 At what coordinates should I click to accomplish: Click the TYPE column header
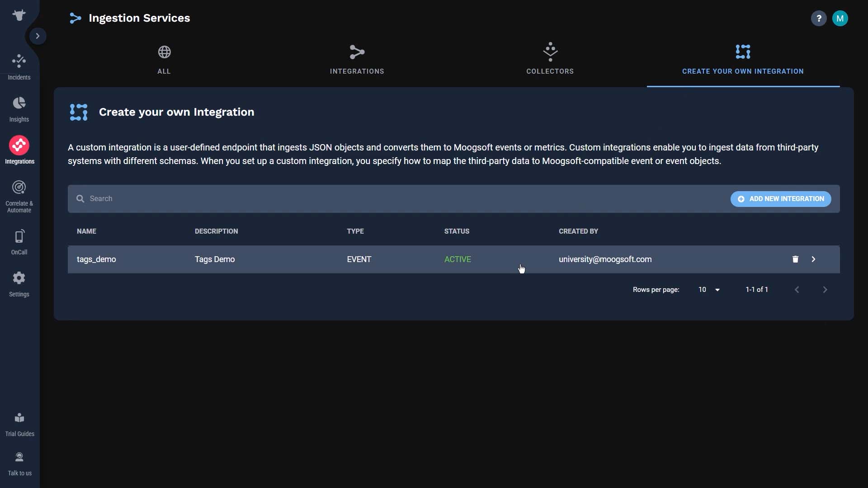click(x=355, y=231)
